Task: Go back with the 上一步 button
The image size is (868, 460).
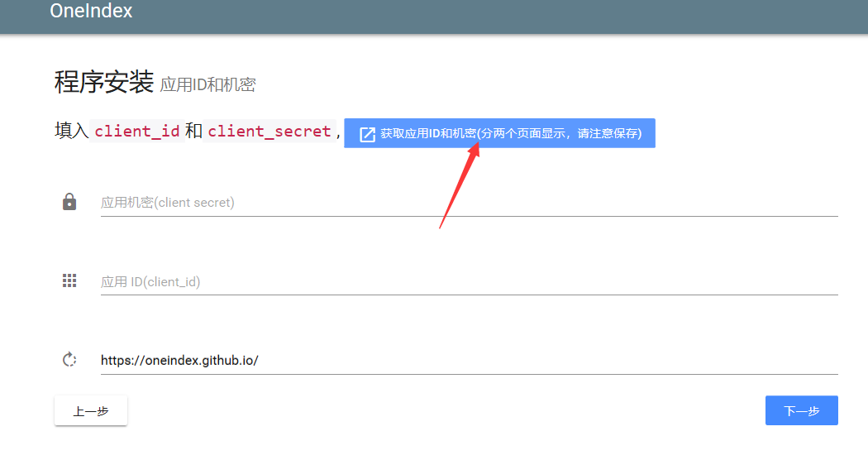Action: click(x=91, y=410)
